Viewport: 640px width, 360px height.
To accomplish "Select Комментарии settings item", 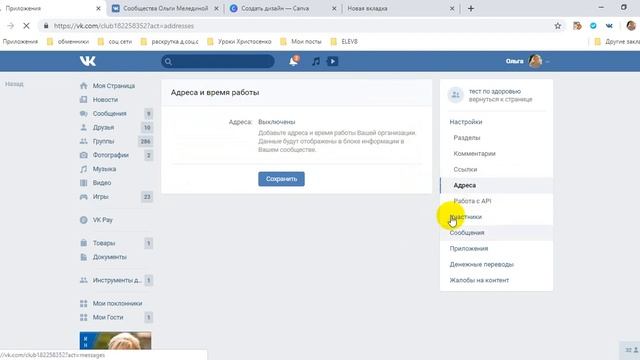I will pos(474,153).
